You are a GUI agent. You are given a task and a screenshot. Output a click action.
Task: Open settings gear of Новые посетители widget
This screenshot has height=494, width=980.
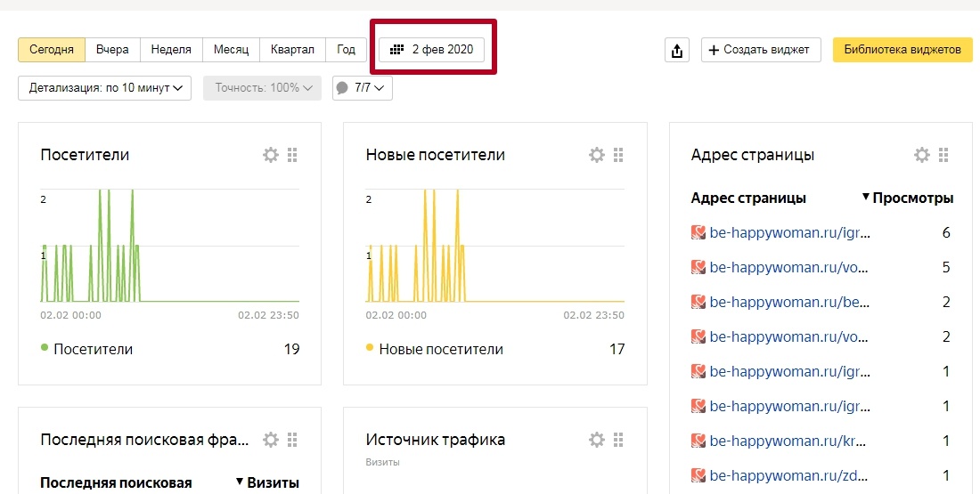597,155
